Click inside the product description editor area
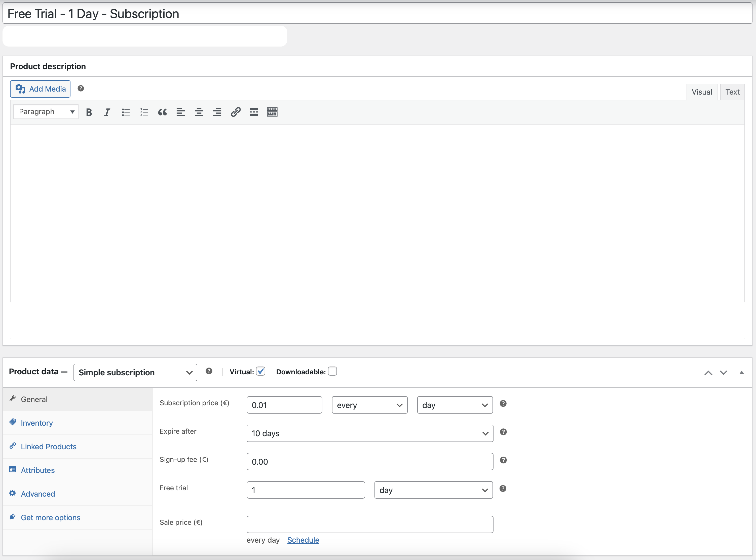756x560 pixels. pos(377,214)
